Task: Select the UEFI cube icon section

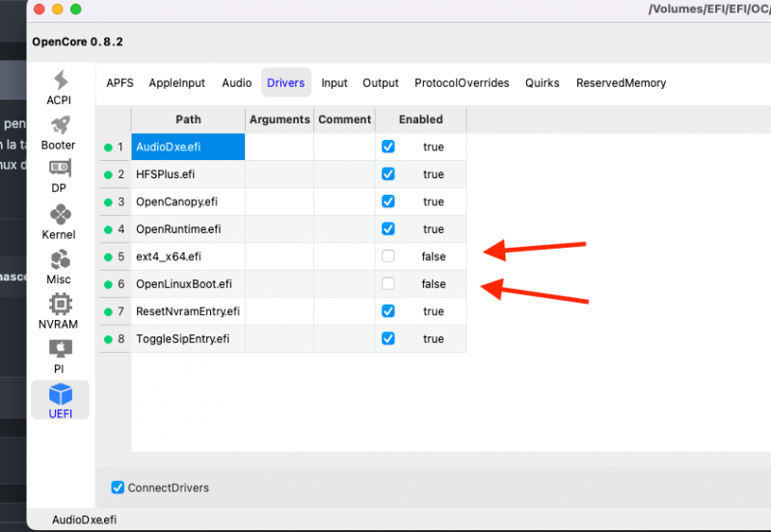Action: (60, 394)
